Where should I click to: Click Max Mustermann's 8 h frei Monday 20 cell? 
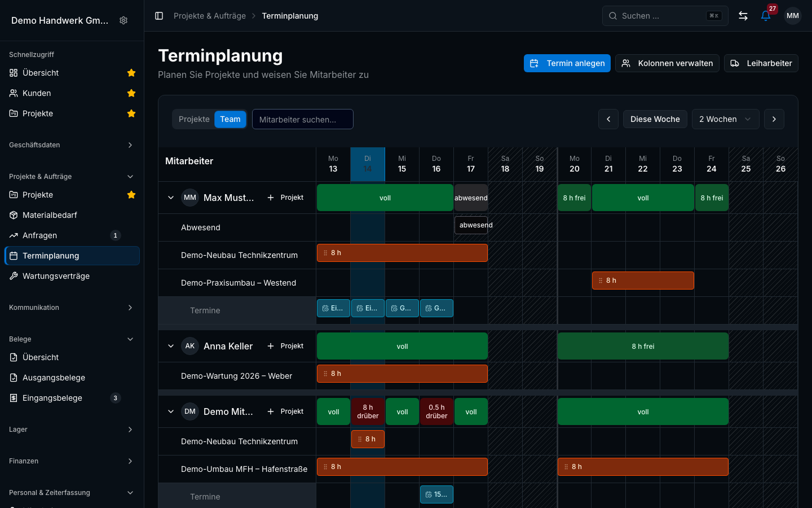tap(574, 198)
